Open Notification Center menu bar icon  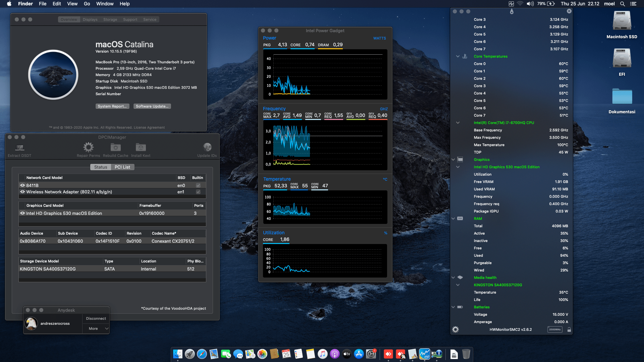[633, 4]
